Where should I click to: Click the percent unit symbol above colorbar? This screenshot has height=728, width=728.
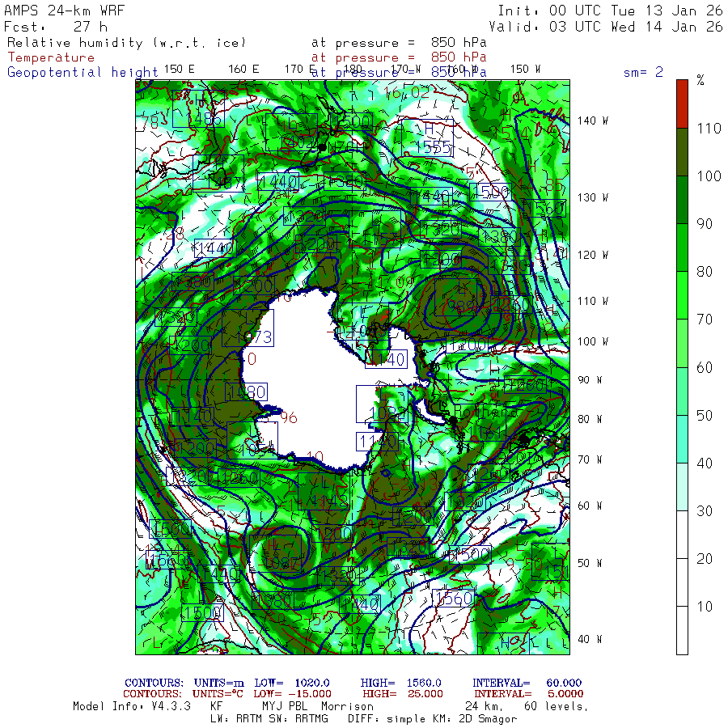700,80
